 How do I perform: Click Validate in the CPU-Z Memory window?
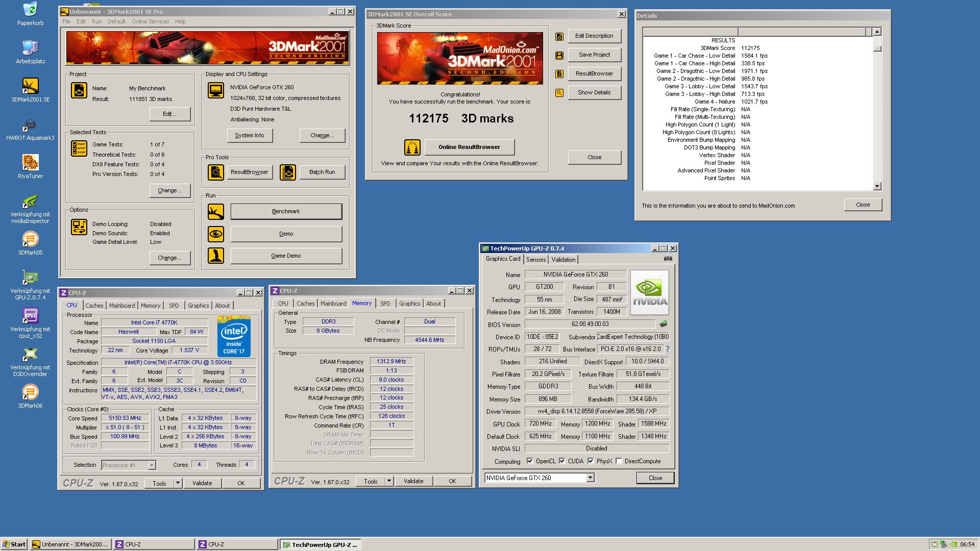(413, 481)
